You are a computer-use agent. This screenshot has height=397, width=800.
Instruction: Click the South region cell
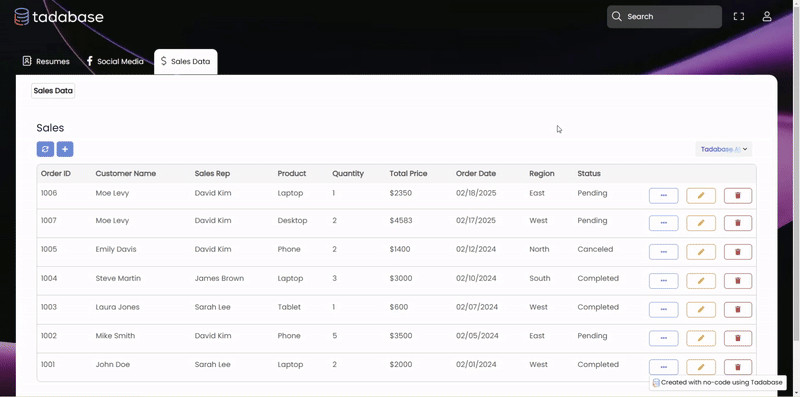point(540,279)
